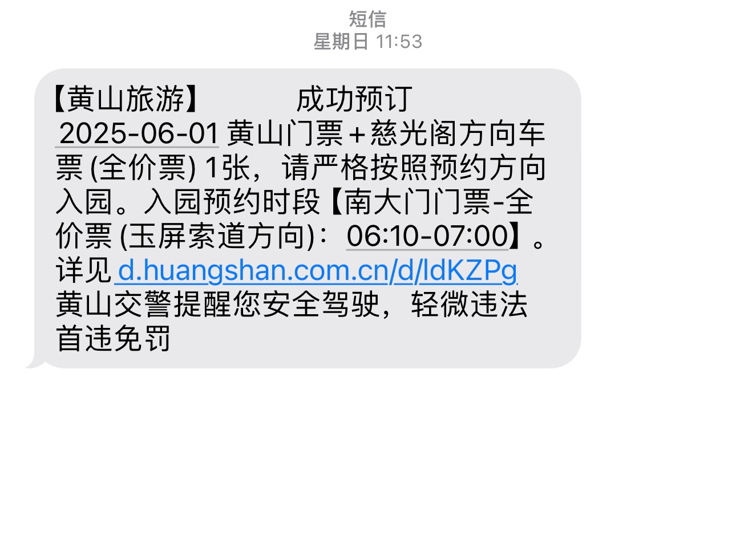Image resolution: width=736 pixels, height=560 pixels.
Task: Click the 黄山交警提醒您安全驾驶 text
Action: [x=217, y=305]
